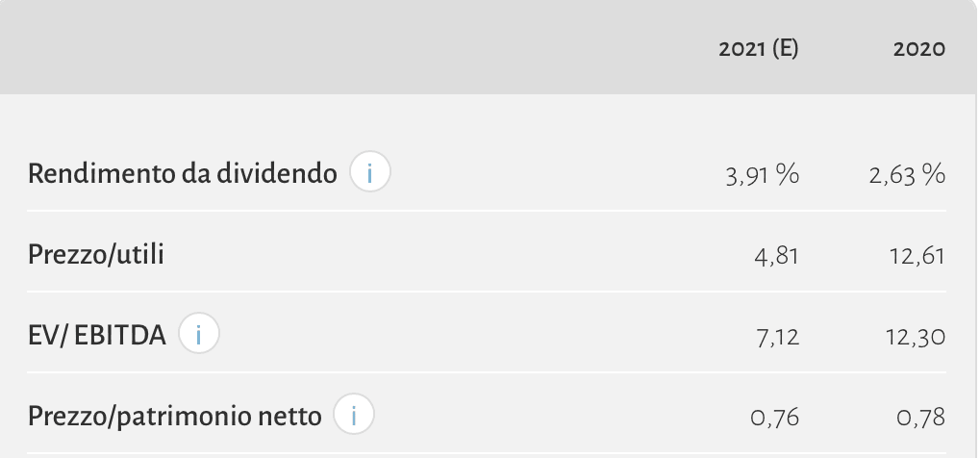The width and height of the screenshot is (980, 458).
Task: Click the empty left area of the header bar
Action: (289, 48)
